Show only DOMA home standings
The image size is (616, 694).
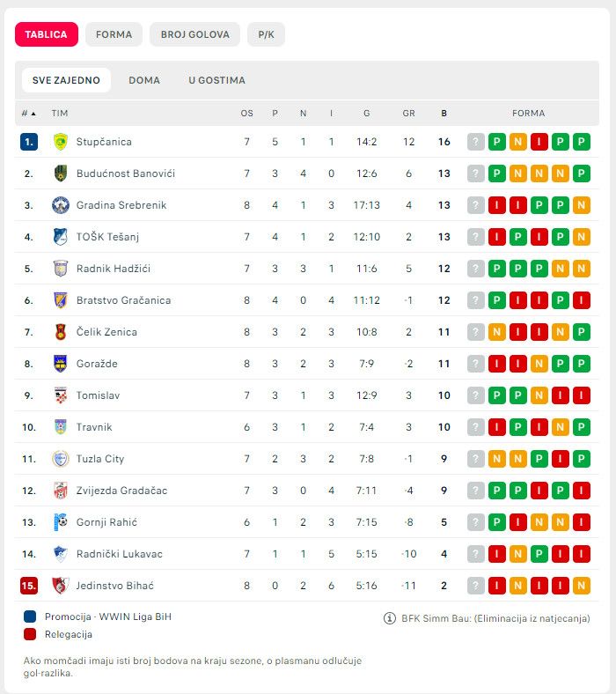pyautogui.click(x=144, y=80)
